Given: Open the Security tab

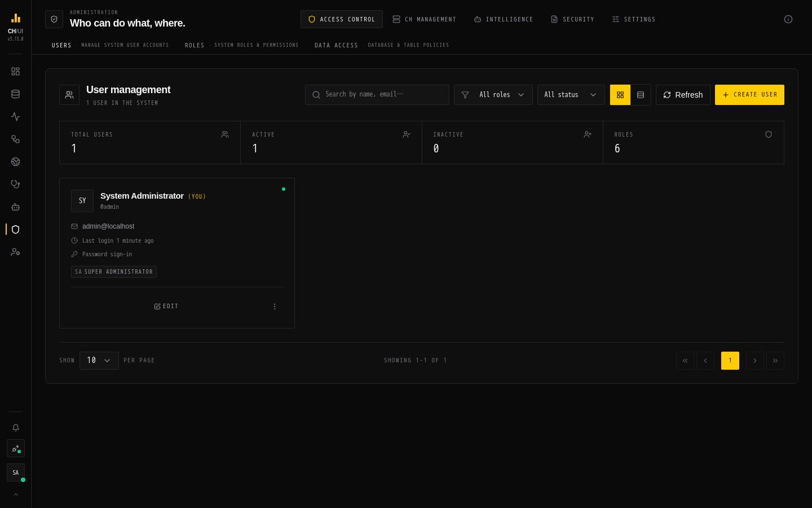Looking at the screenshot, I should (572, 19).
